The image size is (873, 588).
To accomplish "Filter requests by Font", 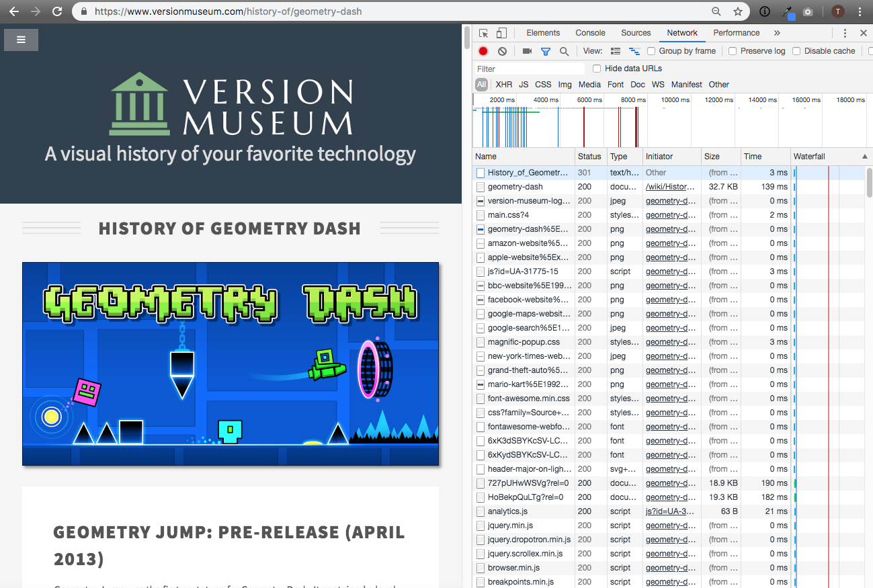I will pyautogui.click(x=616, y=85).
